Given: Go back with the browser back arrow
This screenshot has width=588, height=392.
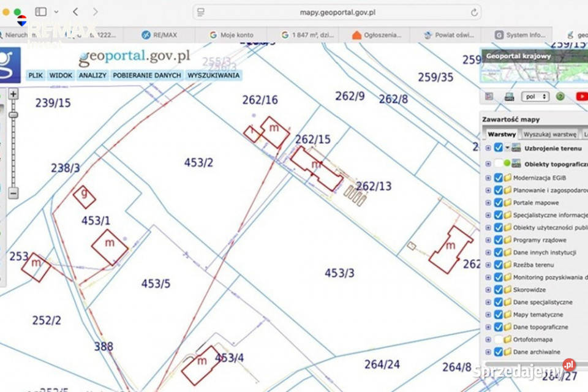Looking at the screenshot, I should pos(75,12).
